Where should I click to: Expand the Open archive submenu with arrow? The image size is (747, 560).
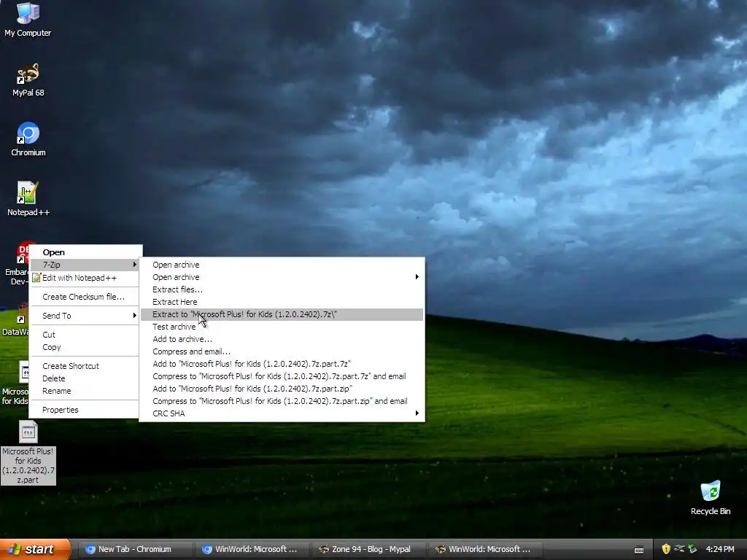pos(282,277)
